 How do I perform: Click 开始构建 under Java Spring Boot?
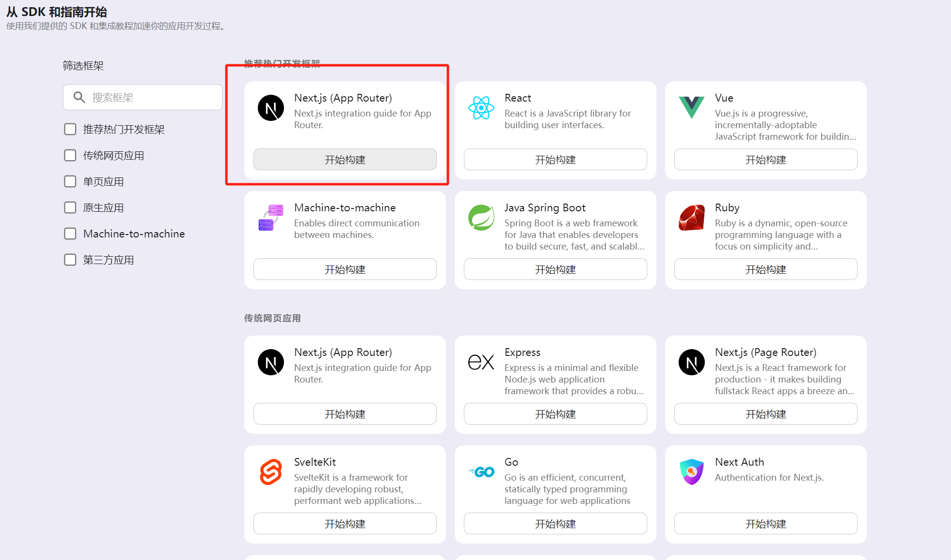(x=555, y=269)
